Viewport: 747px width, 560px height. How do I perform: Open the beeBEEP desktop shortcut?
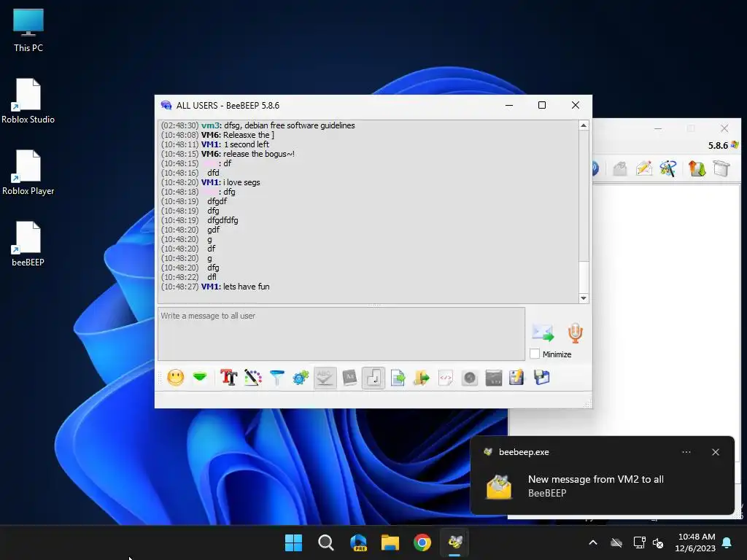click(x=28, y=244)
